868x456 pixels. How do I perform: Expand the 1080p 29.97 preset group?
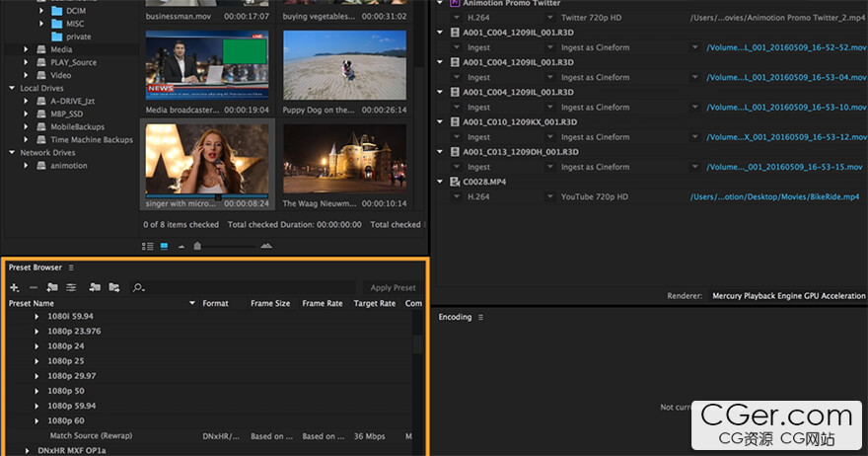tap(36, 376)
